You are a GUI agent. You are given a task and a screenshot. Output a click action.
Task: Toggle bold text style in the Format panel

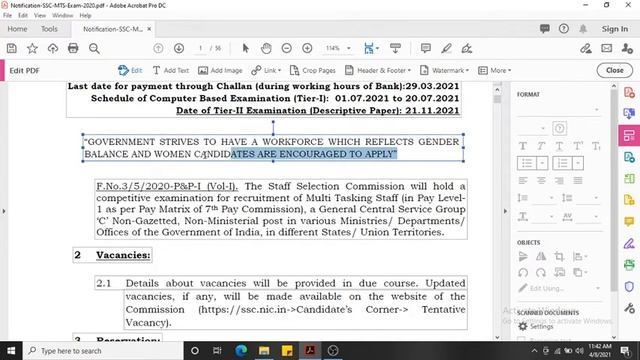tap(522, 146)
